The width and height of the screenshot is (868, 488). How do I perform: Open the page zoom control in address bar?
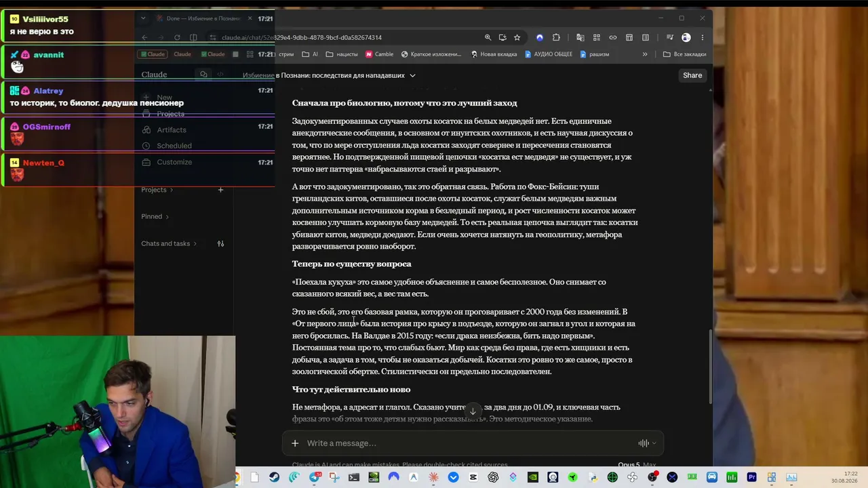pyautogui.click(x=488, y=37)
